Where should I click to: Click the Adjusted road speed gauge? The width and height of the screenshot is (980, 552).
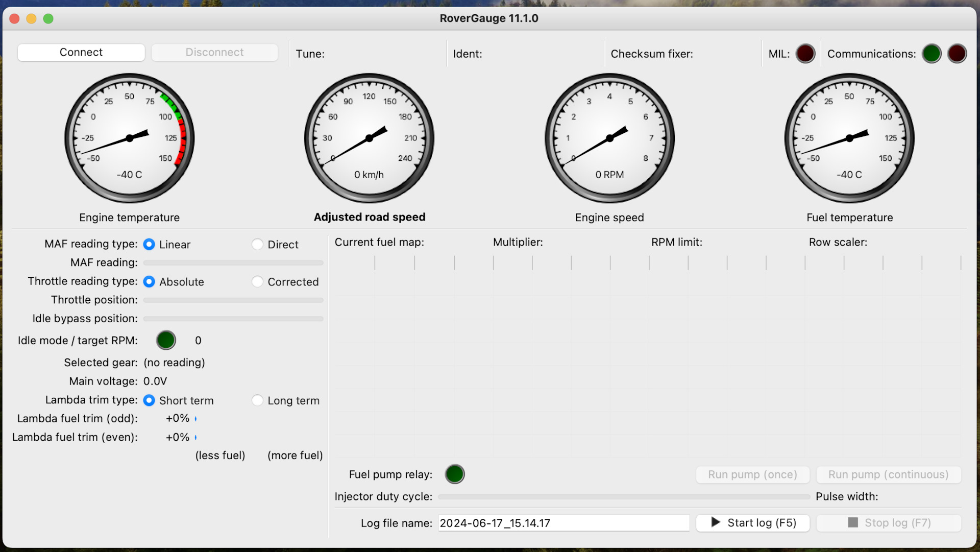[x=369, y=138]
